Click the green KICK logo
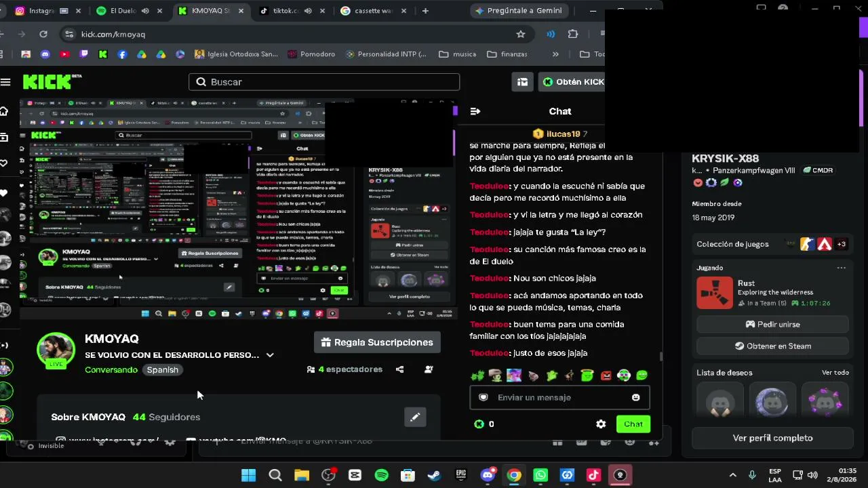Viewport: 868px width, 488px height. [47, 82]
